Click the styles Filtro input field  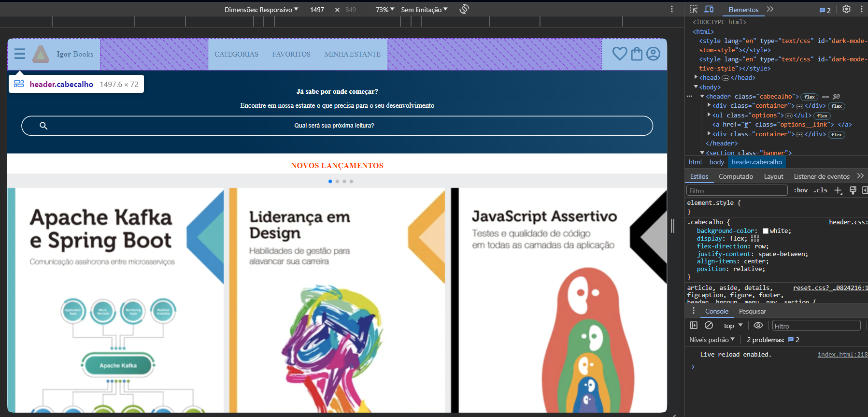[737, 190]
